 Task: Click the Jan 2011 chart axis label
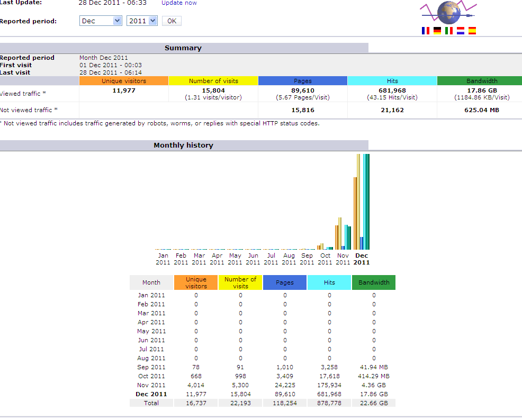pyautogui.click(x=163, y=259)
